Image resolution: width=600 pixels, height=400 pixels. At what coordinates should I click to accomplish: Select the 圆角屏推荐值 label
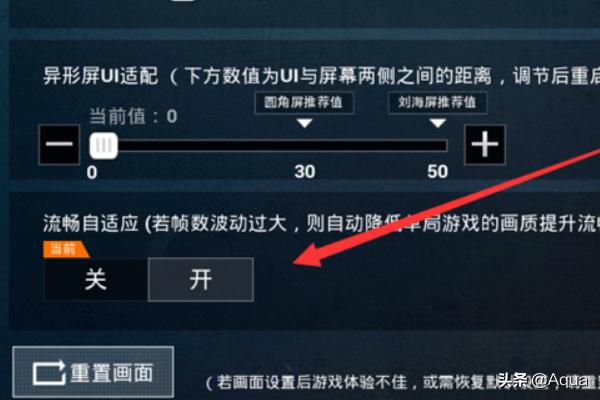coord(304,103)
